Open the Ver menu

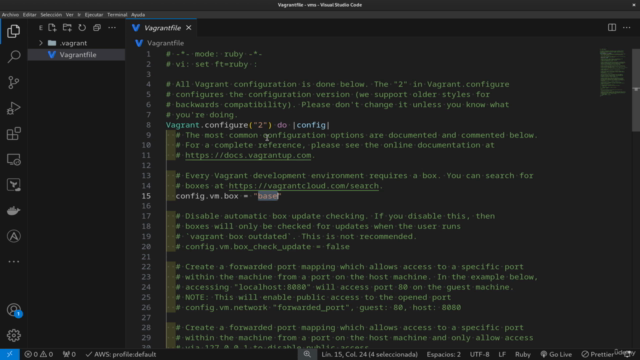tap(69, 15)
